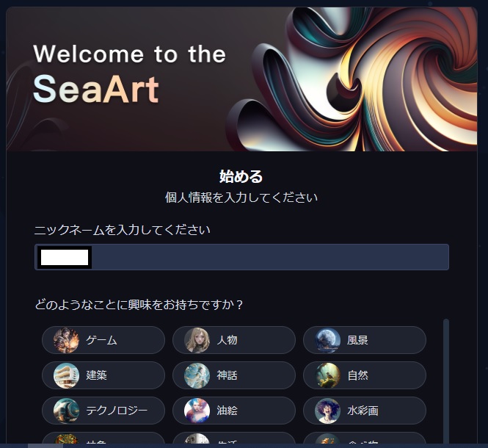Viewport: 488px width, 448px height.
Task: Click the 始める heading
Action: (241, 176)
